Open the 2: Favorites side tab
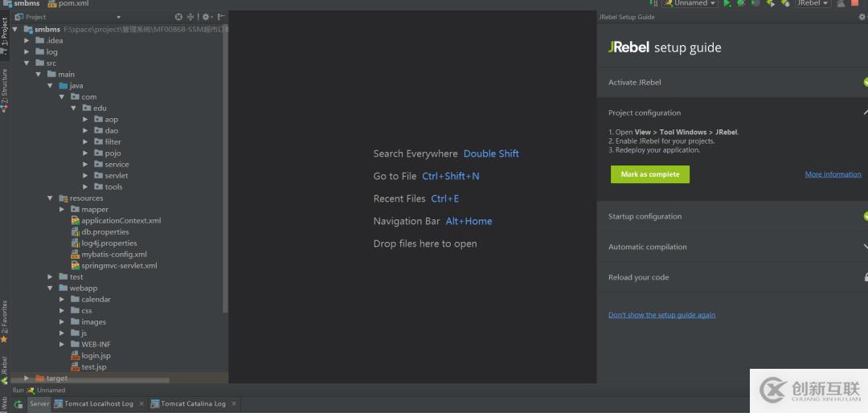The image size is (868, 413). [5, 321]
